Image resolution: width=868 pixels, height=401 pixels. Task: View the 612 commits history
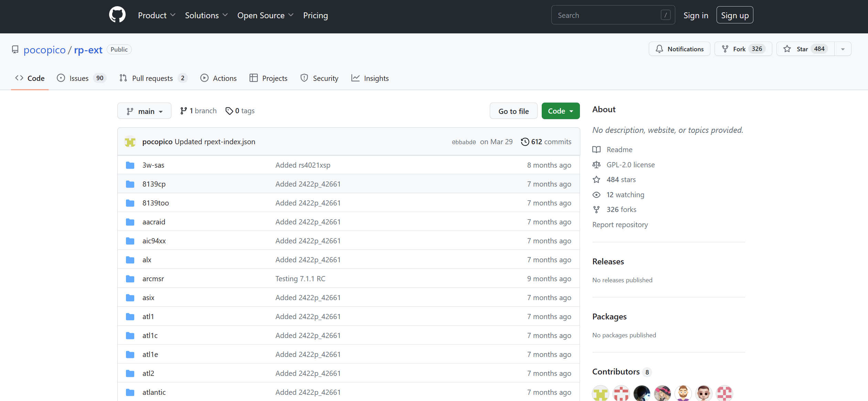(546, 142)
